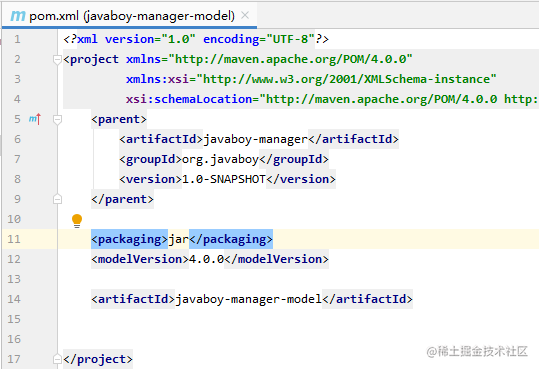Toggle fold marker at closing parent tag
Screen dimensions: 539x369
[57, 199]
